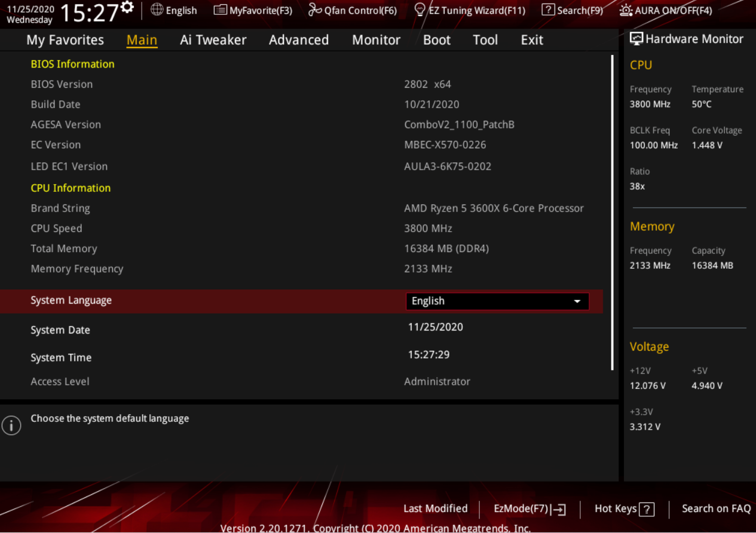Screen dimensions: 756x533
Task: Click the Search question mark icon
Action: (548, 10)
